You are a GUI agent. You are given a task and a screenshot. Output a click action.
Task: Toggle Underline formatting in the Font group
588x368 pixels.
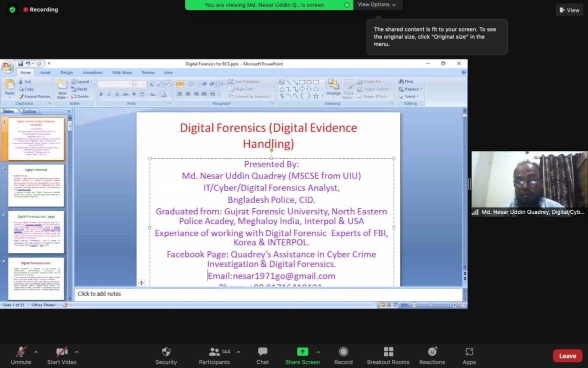[x=117, y=94]
